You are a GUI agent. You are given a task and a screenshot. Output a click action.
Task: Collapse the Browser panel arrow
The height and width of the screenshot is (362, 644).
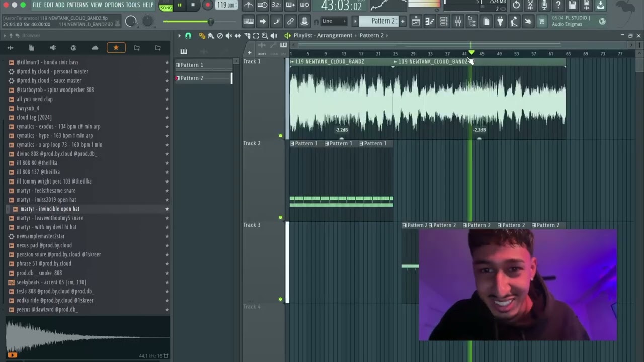tap(5, 35)
